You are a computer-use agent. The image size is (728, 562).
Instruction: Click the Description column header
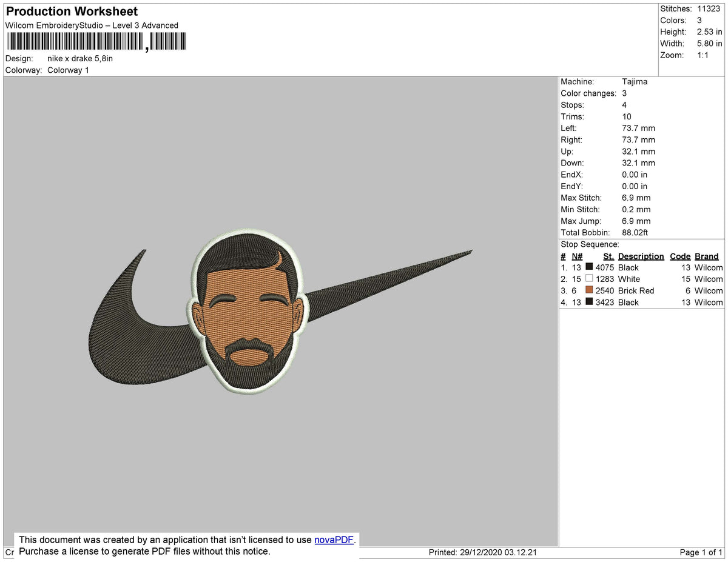(641, 256)
